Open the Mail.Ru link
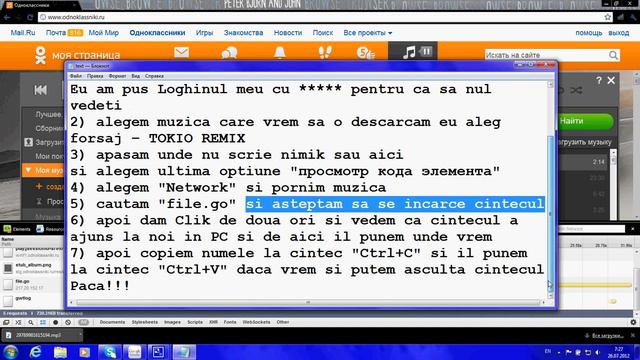The height and width of the screenshot is (360, 640). pos(23,33)
